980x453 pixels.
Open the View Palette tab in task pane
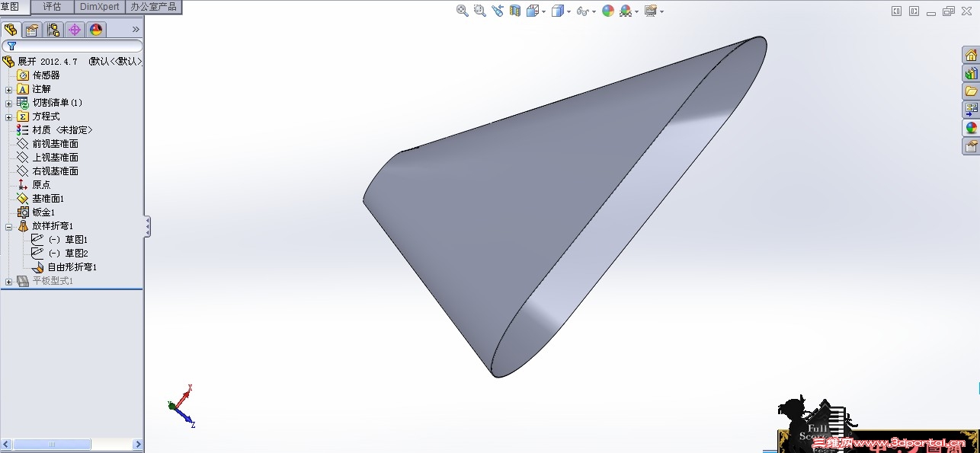point(971,110)
